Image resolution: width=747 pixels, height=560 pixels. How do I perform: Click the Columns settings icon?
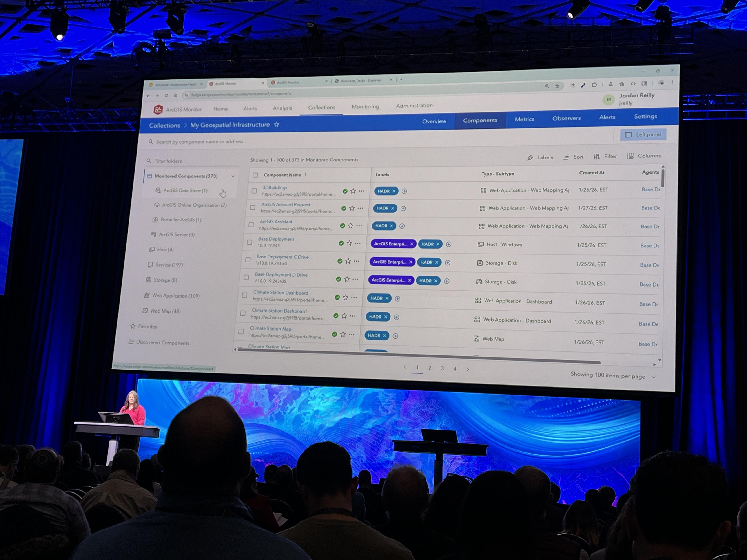(630, 156)
